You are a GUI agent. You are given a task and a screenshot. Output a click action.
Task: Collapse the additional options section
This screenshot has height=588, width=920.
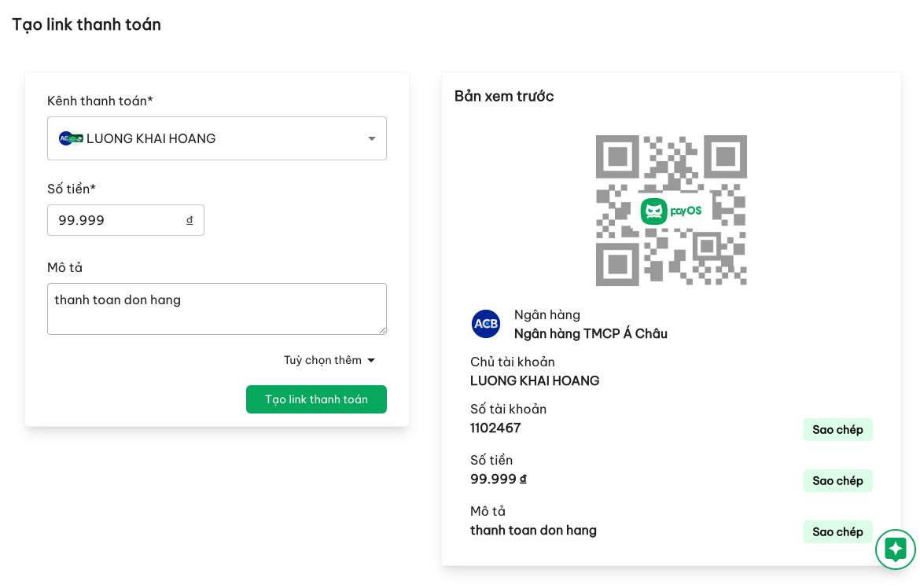(329, 360)
